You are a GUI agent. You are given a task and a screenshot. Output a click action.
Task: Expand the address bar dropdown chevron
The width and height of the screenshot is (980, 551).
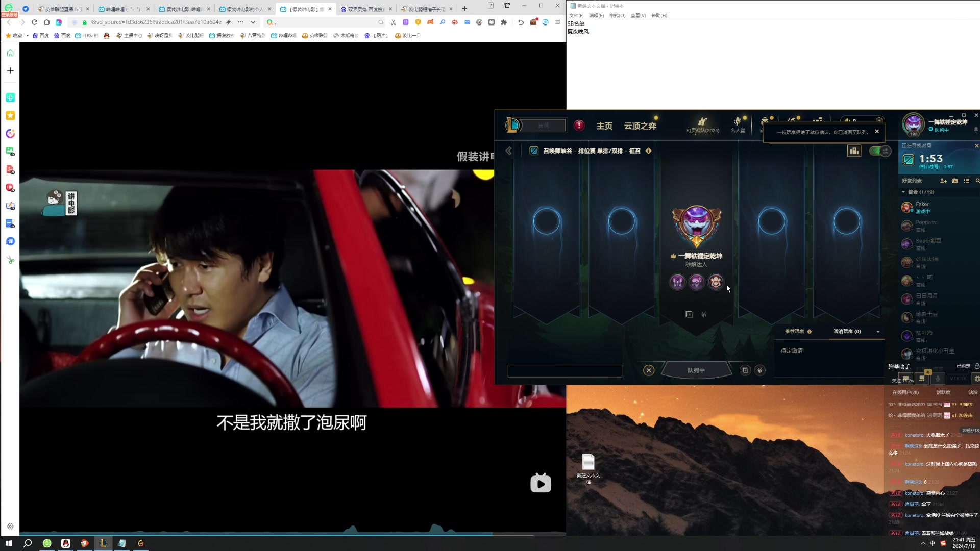[x=253, y=22]
